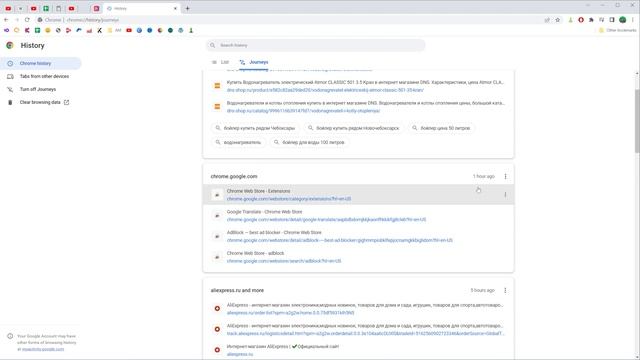Open the track.aliexpress.ru logistics entry
This screenshot has height=360, width=640.
(x=358, y=329)
